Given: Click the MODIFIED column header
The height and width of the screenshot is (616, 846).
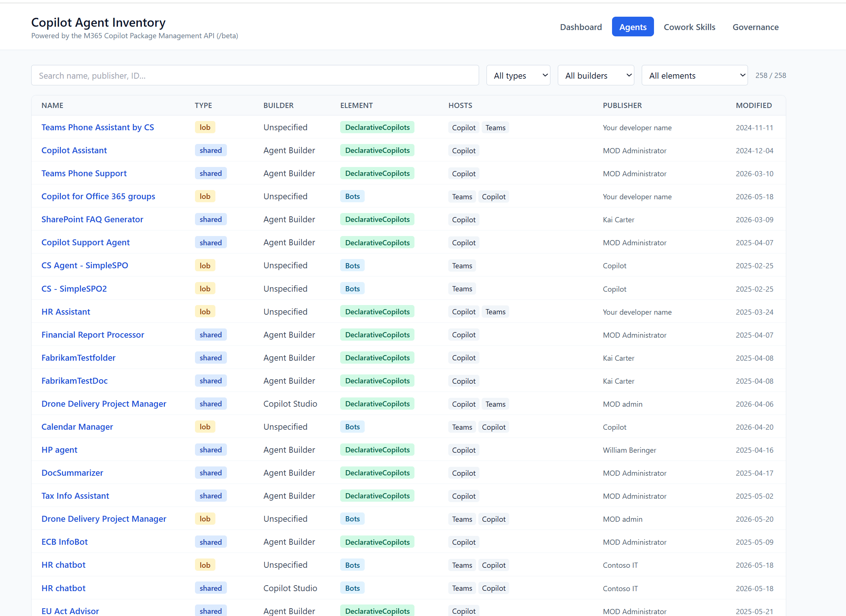Looking at the screenshot, I should (x=754, y=105).
